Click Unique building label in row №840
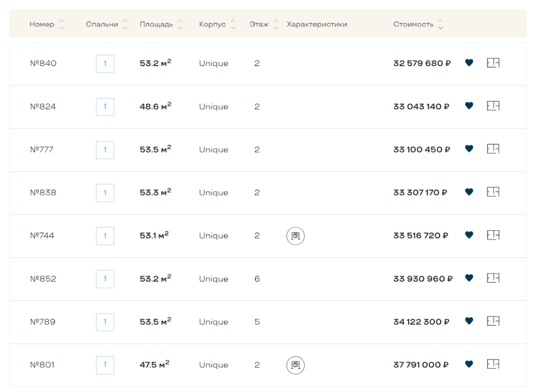This screenshot has width=535, height=392. click(x=213, y=63)
